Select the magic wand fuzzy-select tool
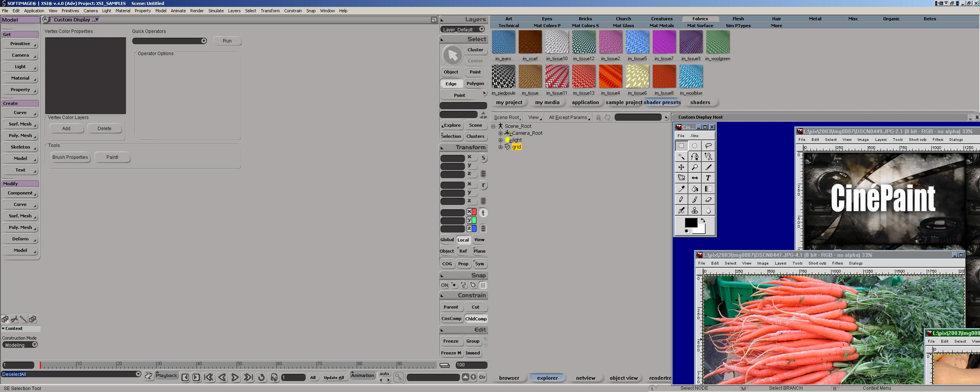Viewport: 980px width, 392px height. 681,156
